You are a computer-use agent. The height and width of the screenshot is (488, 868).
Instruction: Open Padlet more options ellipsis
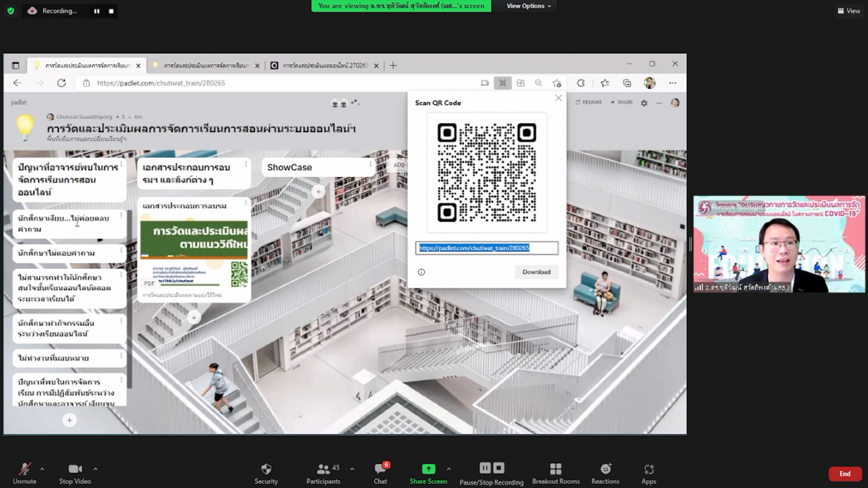(x=659, y=103)
